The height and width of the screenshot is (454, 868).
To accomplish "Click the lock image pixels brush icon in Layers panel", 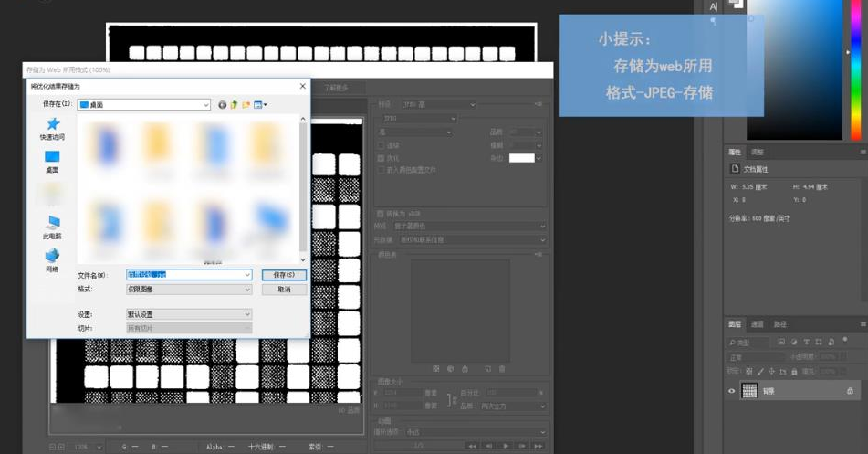I will coord(760,372).
